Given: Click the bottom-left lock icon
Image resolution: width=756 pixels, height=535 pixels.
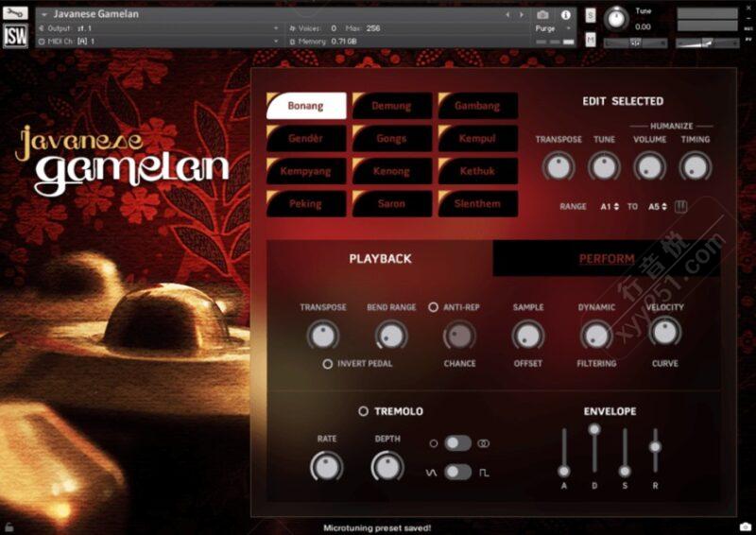Looking at the screenshot, I should tap(9, 527).
